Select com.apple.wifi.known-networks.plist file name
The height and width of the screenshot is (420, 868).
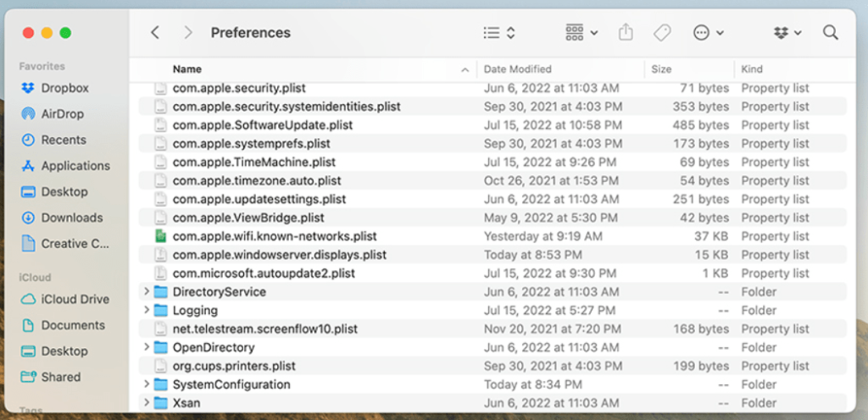click(x=275, y=236)
